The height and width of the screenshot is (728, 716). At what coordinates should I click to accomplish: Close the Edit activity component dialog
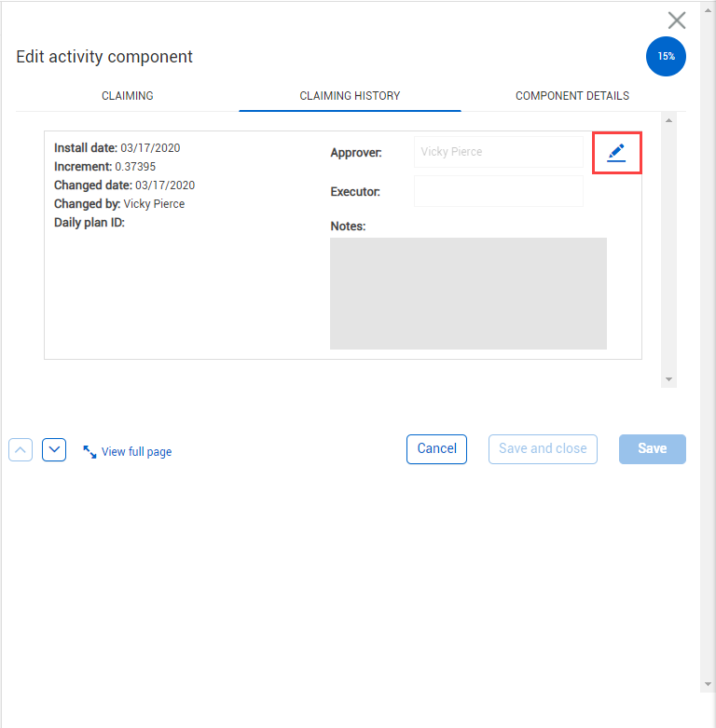tap(677, 21)
